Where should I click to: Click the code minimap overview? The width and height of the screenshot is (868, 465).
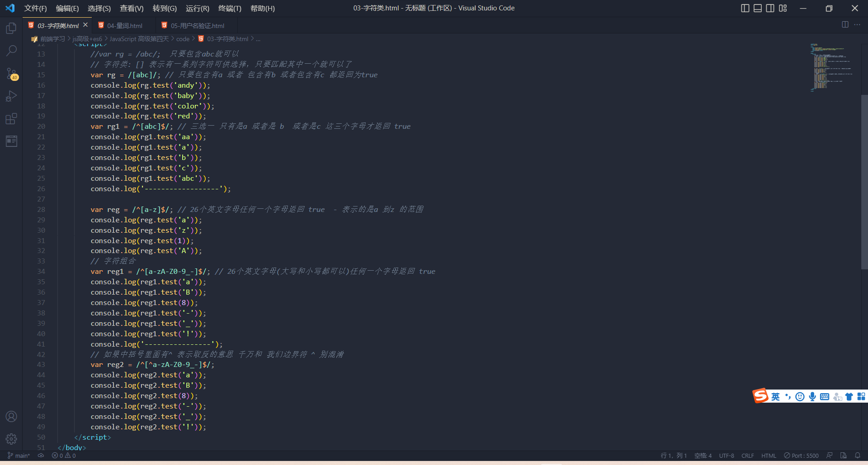click(832, 68)
